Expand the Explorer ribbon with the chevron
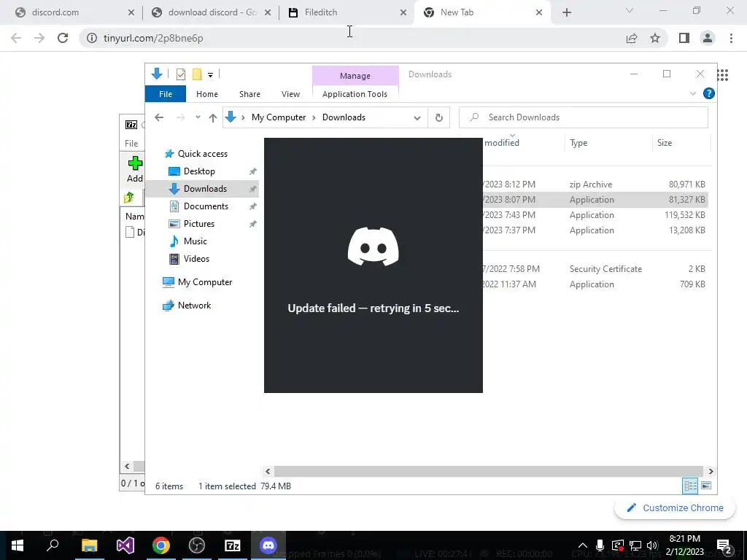 pos(693,94)
